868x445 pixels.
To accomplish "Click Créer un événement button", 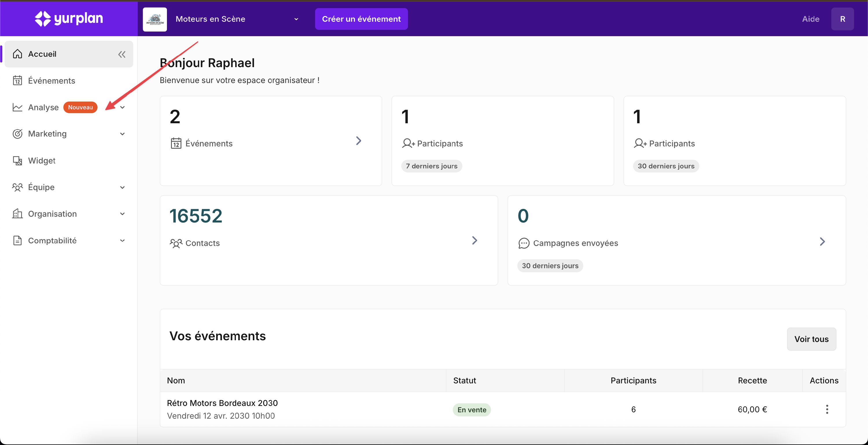I will (361, 19).
